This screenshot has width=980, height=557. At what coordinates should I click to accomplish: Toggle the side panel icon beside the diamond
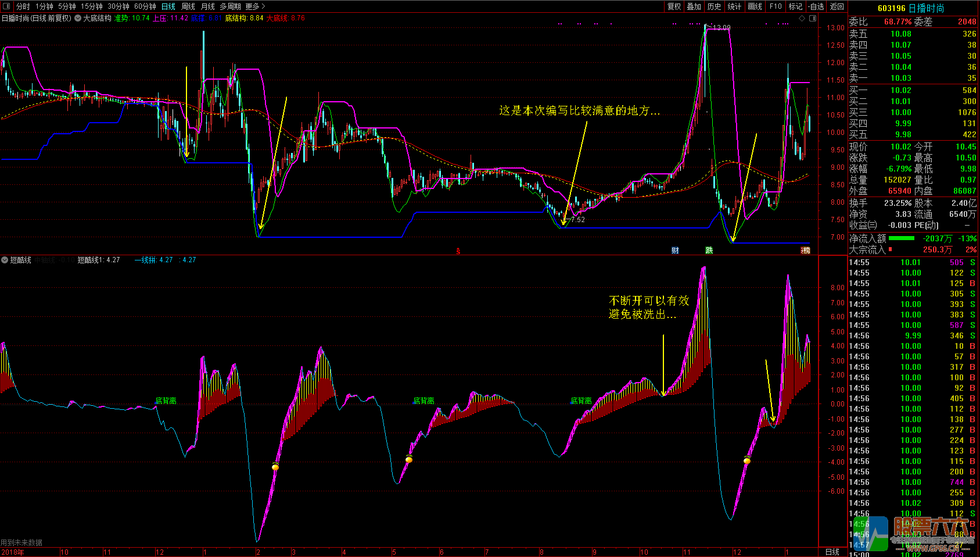813,18
